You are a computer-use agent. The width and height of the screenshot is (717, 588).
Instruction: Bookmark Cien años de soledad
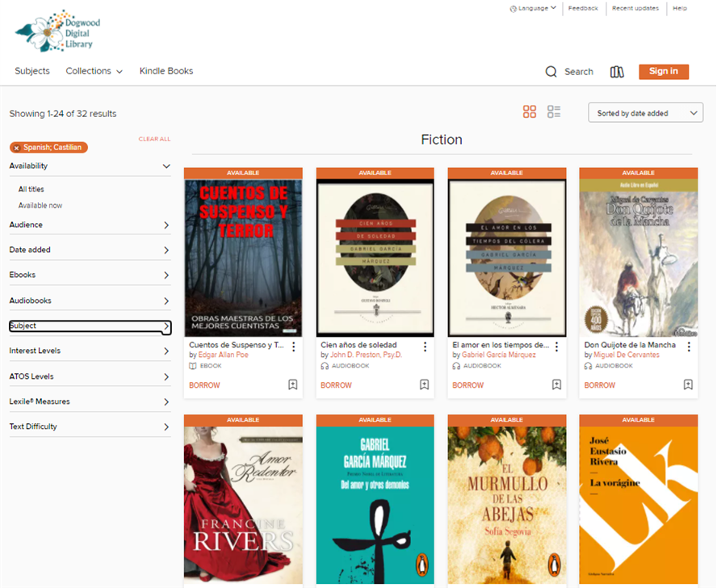point(424,385)
